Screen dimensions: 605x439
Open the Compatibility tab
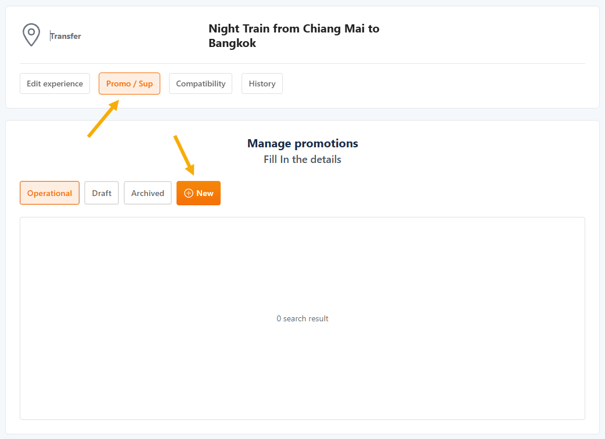point(200,84)
